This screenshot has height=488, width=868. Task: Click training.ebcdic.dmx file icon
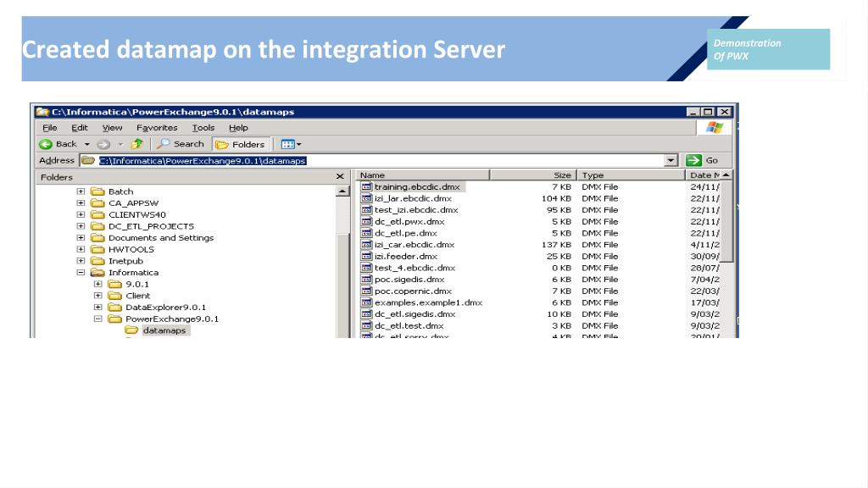[366, 187]
